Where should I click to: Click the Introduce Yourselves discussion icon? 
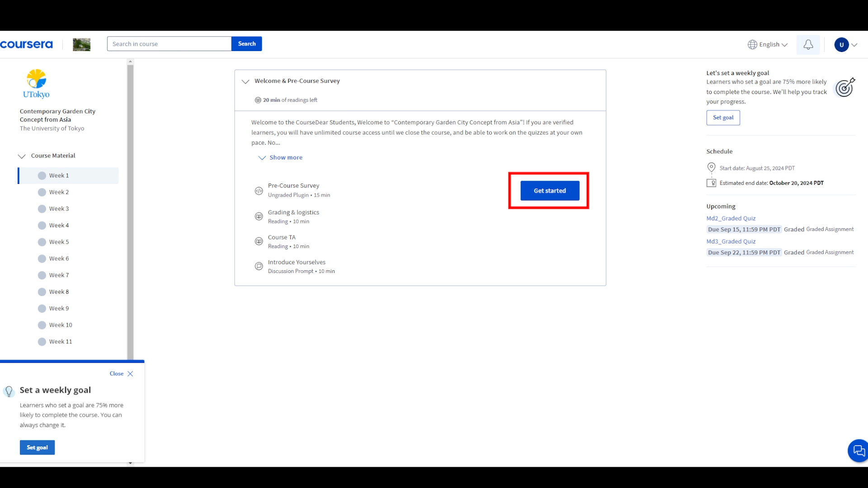tap(259, 266)
